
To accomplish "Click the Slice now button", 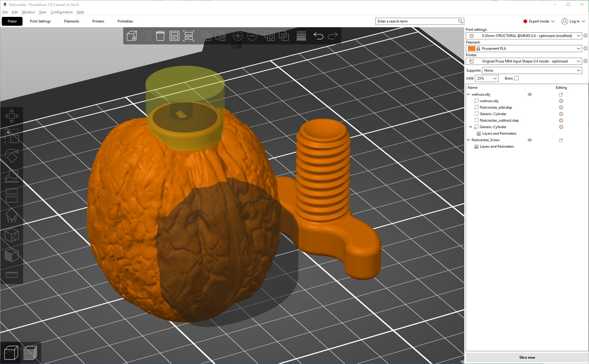I will [527, 357].
